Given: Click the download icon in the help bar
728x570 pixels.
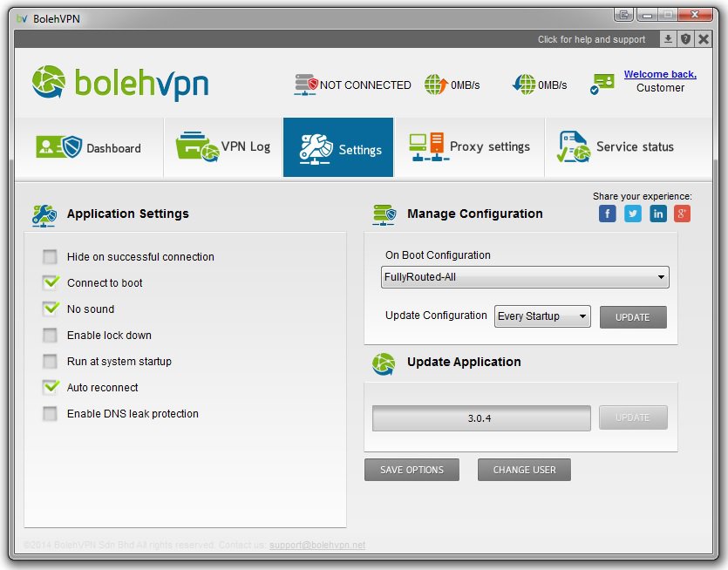Looking at the screenshot, I should tap(668, 39).
